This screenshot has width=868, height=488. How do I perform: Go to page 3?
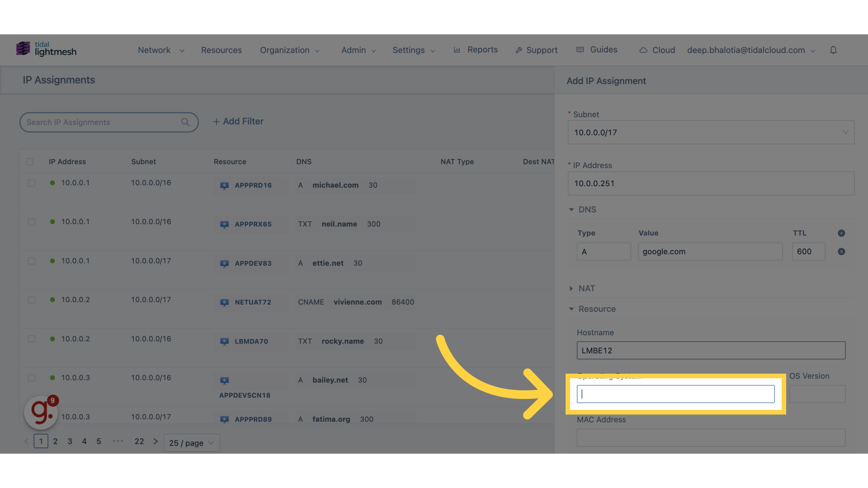point(70,441)
